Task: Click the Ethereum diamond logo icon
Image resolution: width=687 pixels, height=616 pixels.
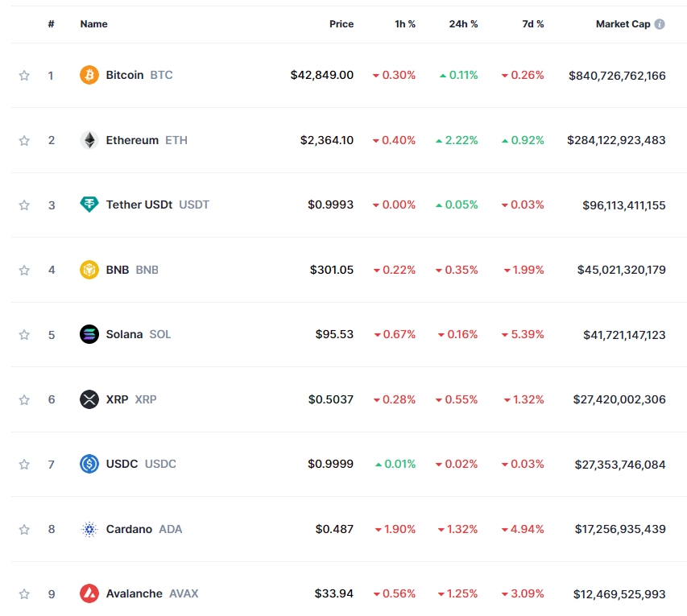Action: [x=89, y=140]
